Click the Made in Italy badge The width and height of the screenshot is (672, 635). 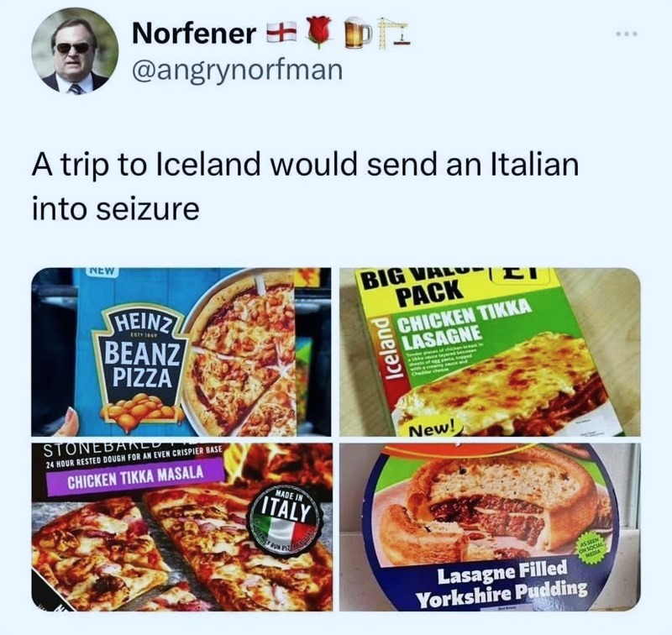[x=286, y=521]
